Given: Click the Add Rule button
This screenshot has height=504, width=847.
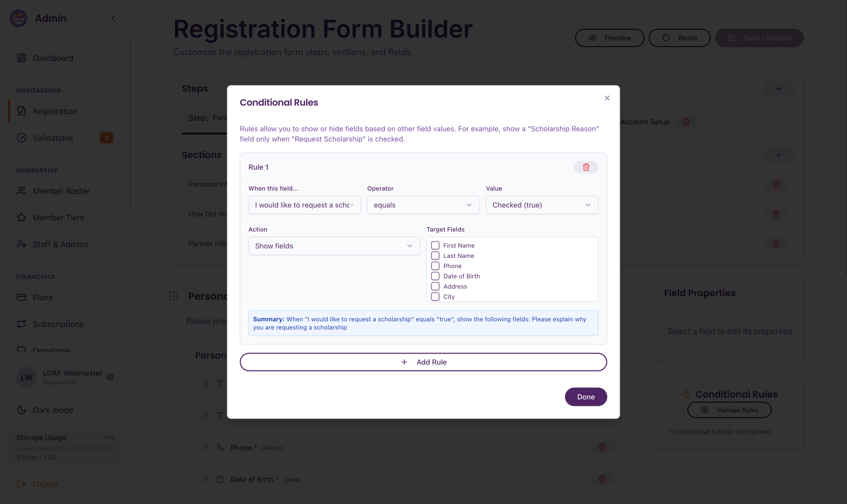Looking at the screenshot, I should [423, 362].
